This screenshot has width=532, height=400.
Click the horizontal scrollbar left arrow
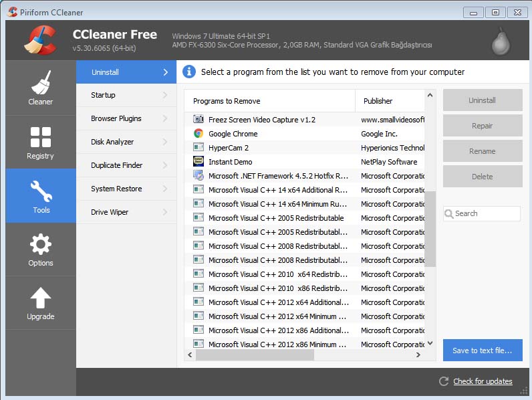pos(190,355)
